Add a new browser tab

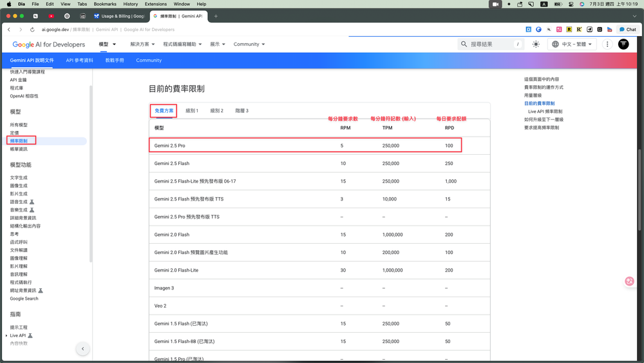coord(216,16)
